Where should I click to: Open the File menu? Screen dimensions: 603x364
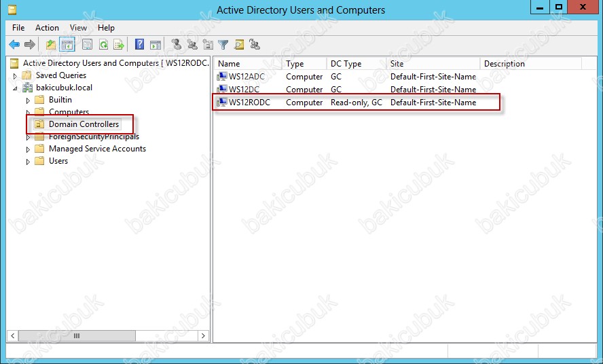18,28
